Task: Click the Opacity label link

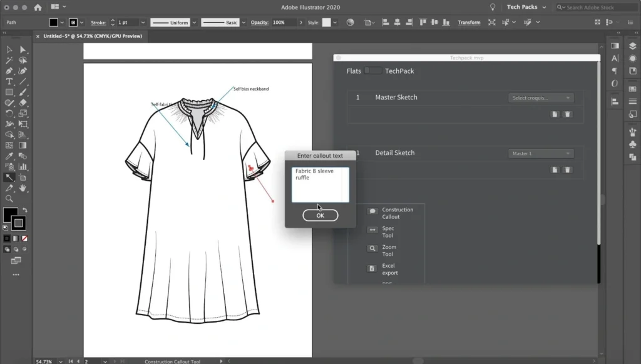Action: 260,23
